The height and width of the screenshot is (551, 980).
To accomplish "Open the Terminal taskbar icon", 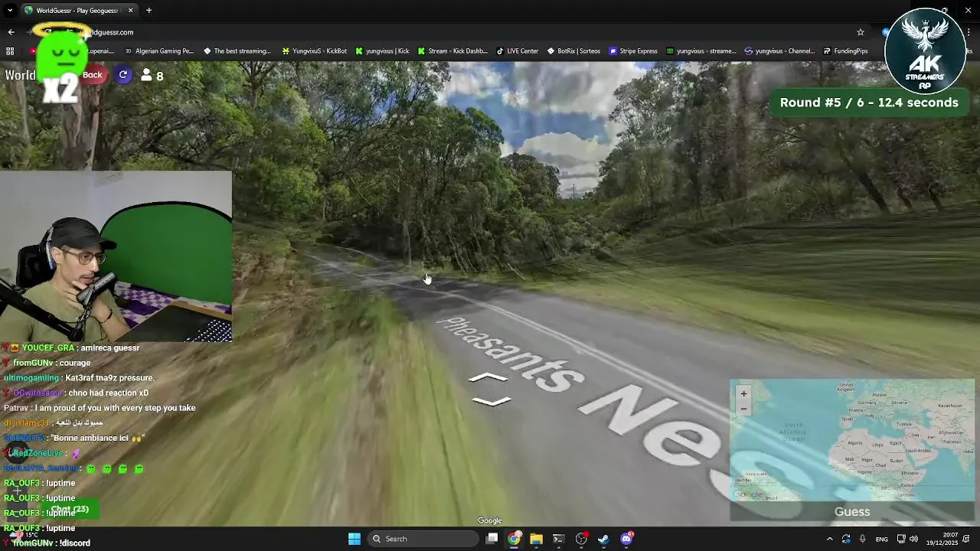I will 558,539.
